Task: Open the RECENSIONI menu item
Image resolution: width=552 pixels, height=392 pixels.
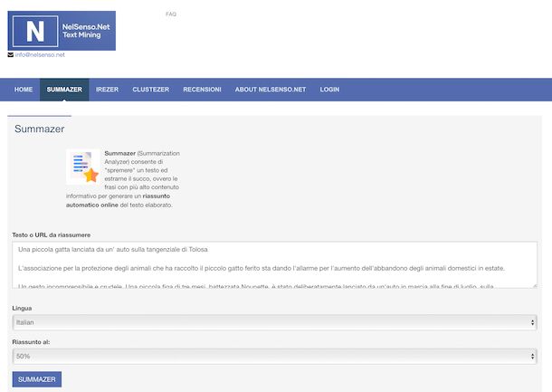Action: pos(202,90)
